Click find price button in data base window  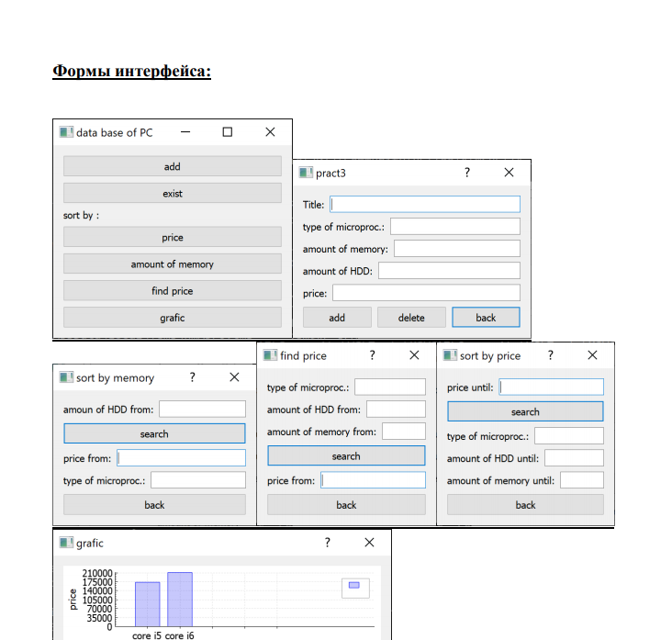point(172,291)
